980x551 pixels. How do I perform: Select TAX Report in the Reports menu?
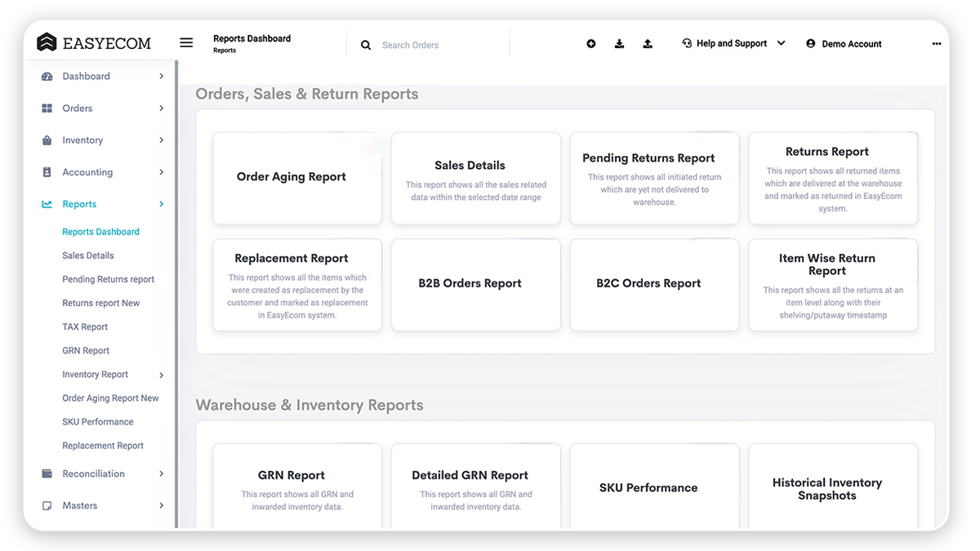[84, 327]
